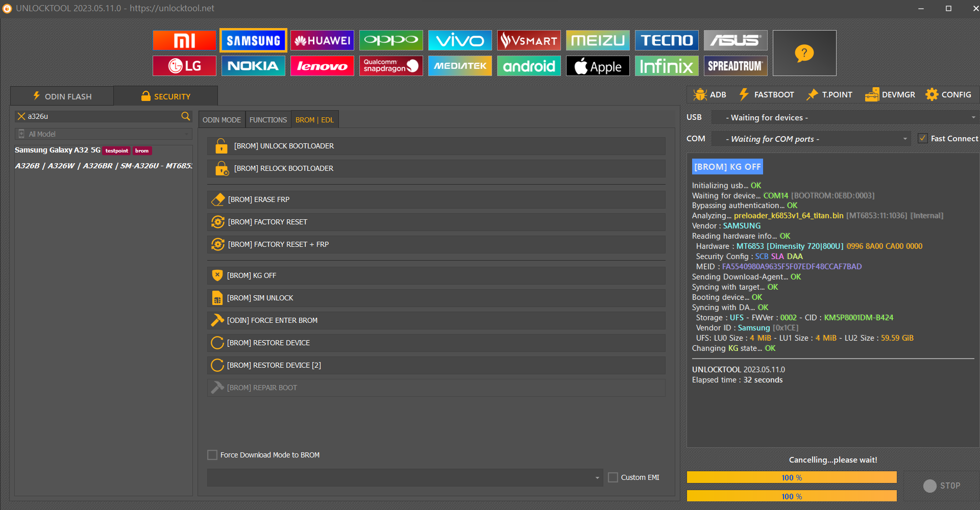Click the upper 100 % progress bar
980x510 pixels.
coord(792,477)
